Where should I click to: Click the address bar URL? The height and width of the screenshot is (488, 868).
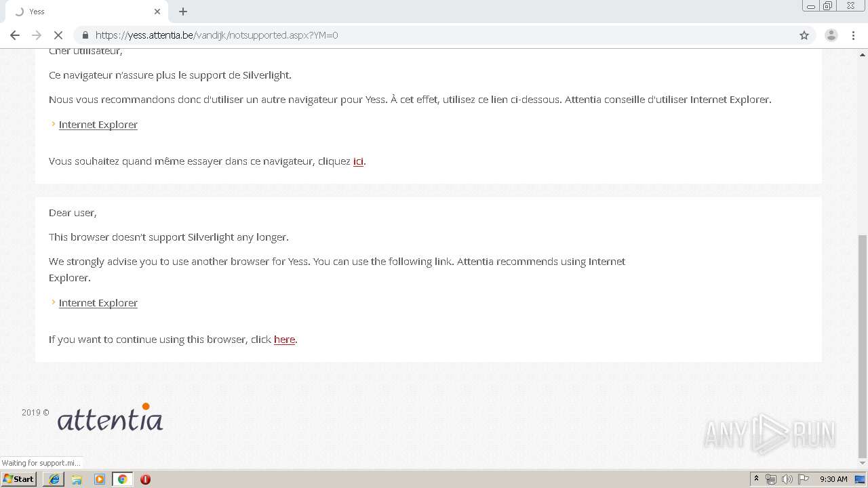pyautogui.click(x=216, y=35)
